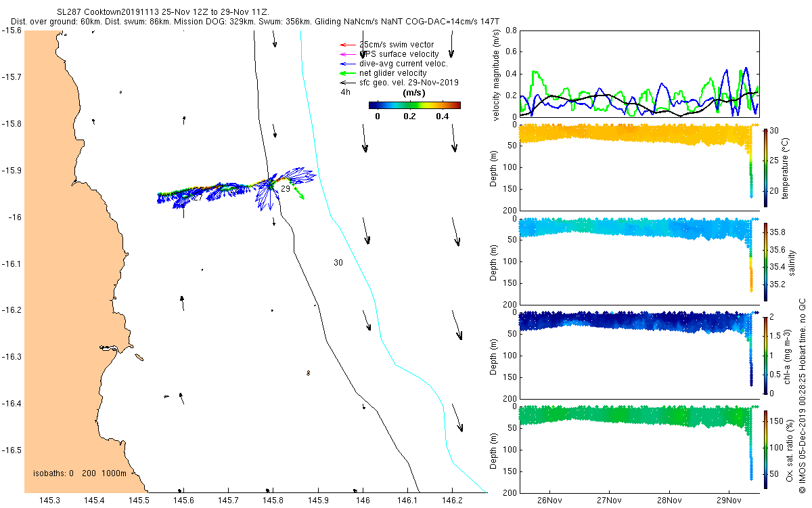Click the '(m/s)' label above the velocity colorbar

(x=413, y=92)
